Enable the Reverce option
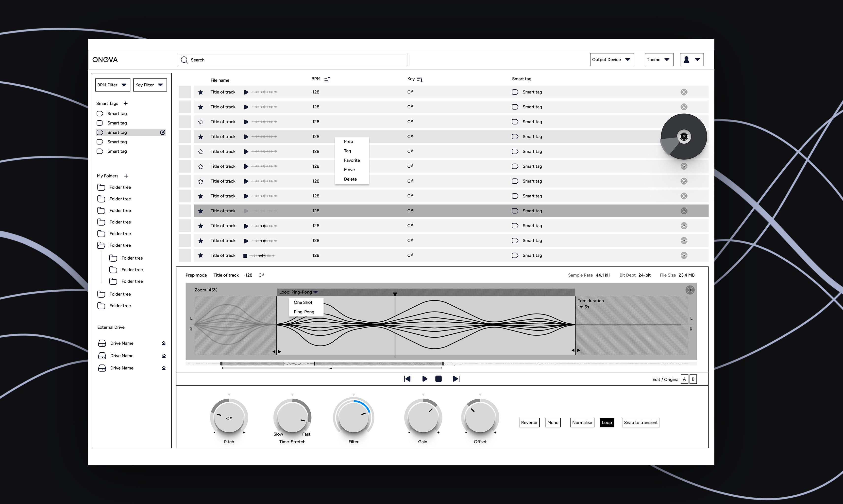The height and width of the screenshot is (504, 843). pyautogui.click(x=529, y=423)
